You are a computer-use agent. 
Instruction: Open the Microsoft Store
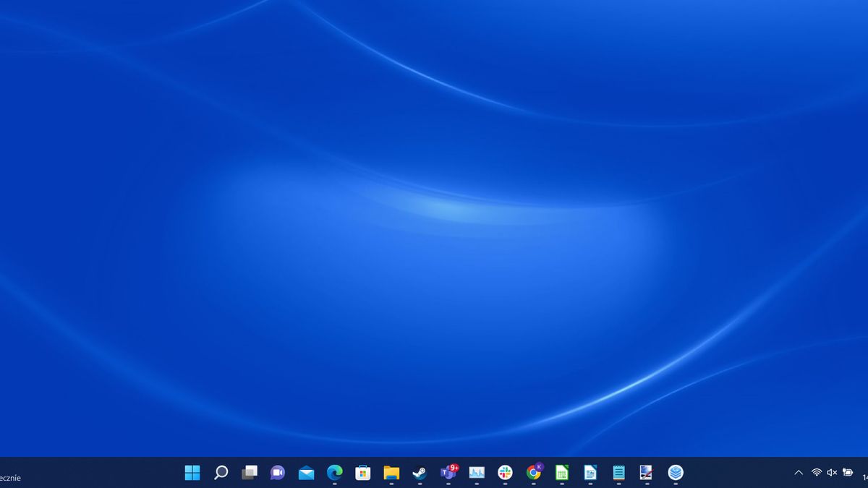click(x=362, y=474)
